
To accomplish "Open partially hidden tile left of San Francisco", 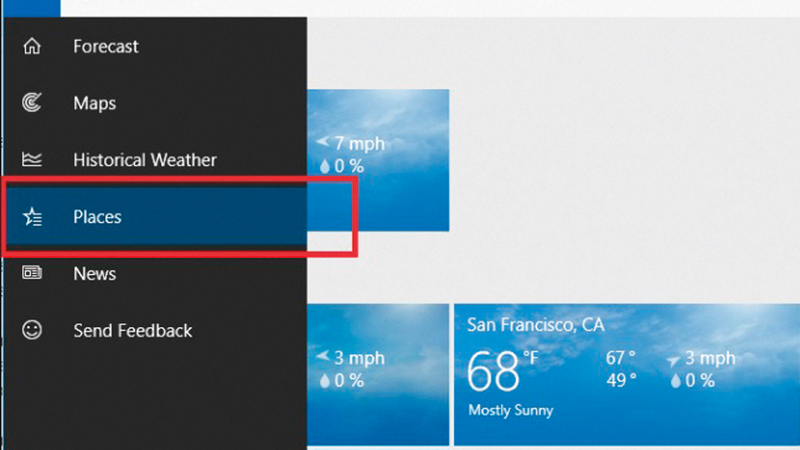I will click(x=377, y=375).
